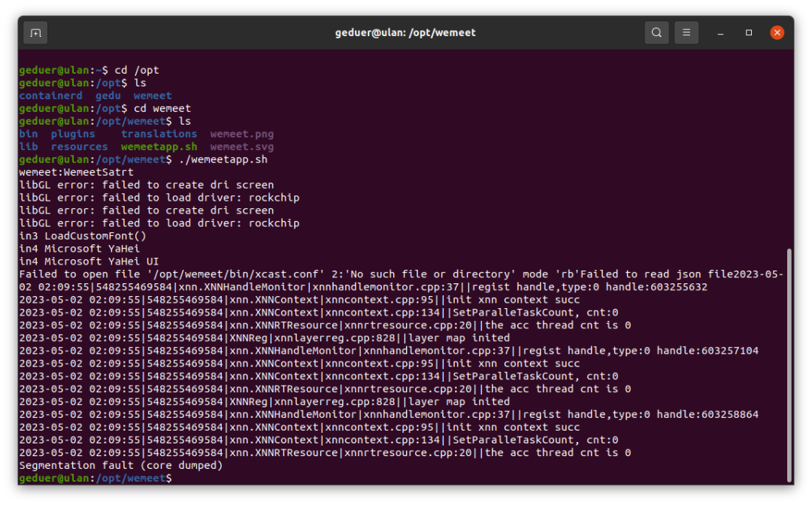
Task: Click 'bin' directory name
Action: (29, 134)
